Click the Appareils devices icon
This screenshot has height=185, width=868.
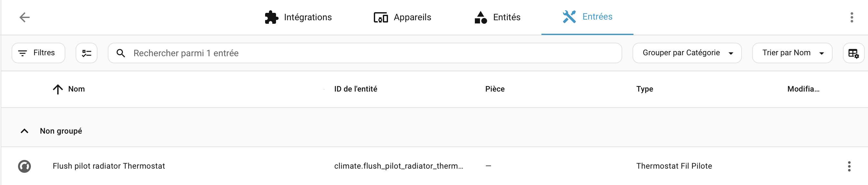click(381, 17)
